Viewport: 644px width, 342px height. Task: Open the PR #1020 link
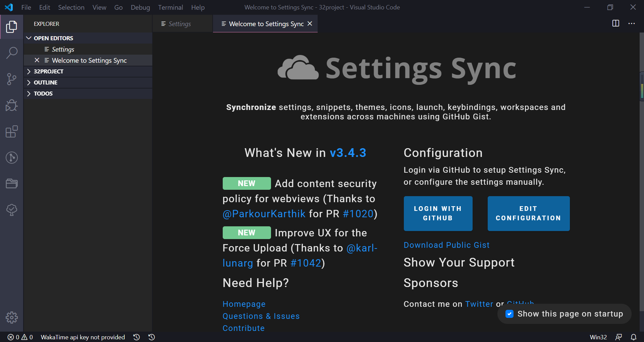point(358,214)
